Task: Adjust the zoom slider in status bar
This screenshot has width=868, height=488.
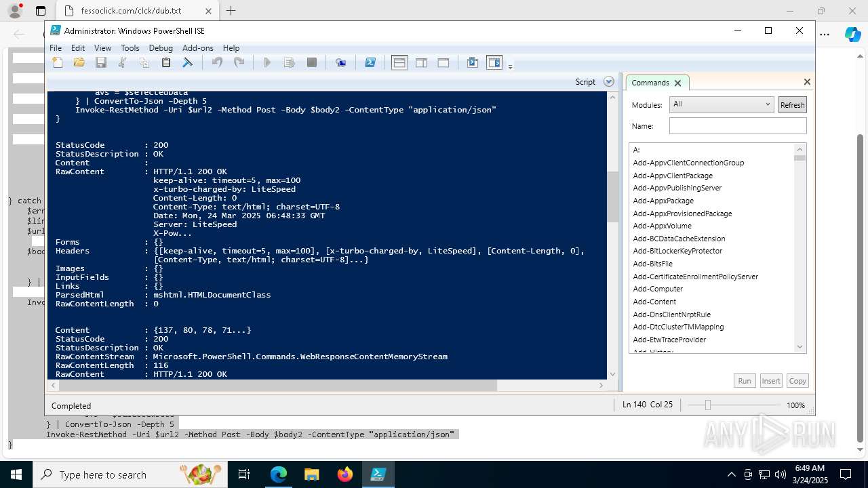Action: pyautogui.click(x=707, y=405)
